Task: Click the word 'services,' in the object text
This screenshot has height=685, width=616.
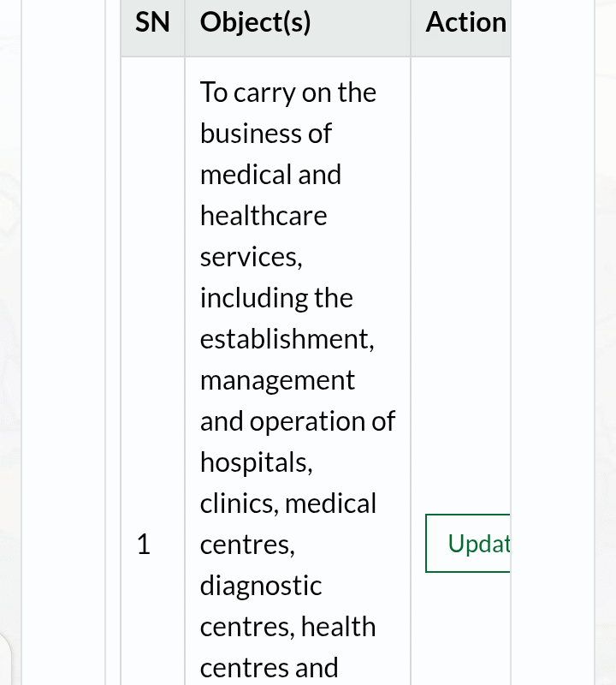Action: click(x=251, y=257)
